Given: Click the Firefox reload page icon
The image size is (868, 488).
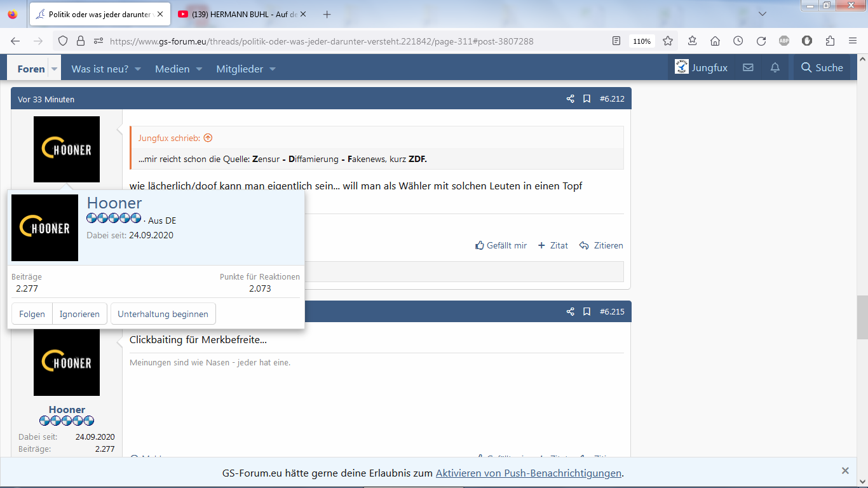Looking at the screenshot, I should [x=761, y=41].
